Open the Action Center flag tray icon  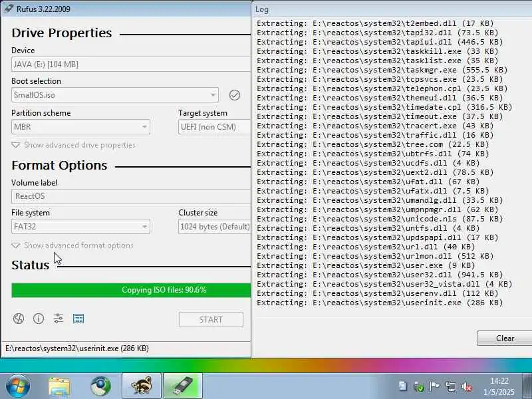click(x=434, y=386)
